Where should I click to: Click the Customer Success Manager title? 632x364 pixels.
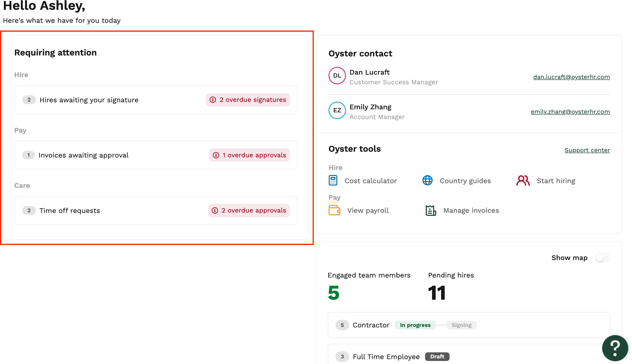point(394,82)
